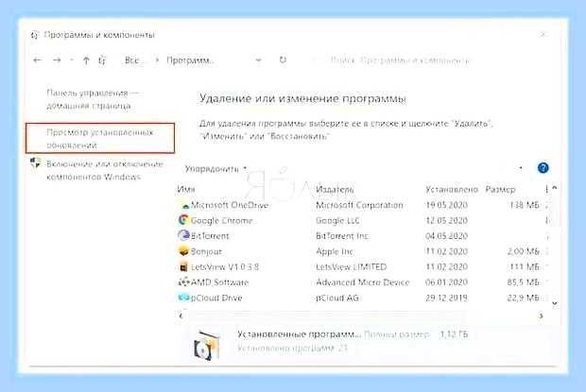
Task: Select the pCloud Drive entry
Action: click(216, 298)
